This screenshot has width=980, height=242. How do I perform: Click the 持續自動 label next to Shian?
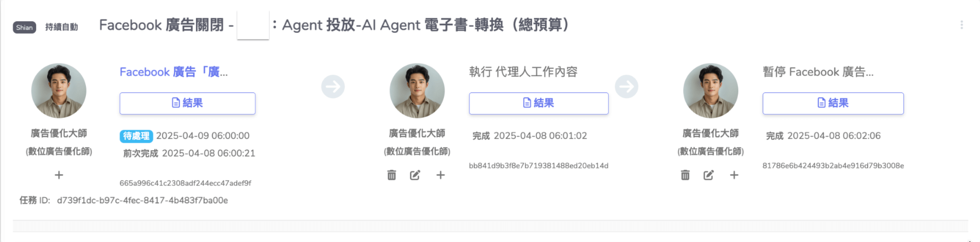click(61, 27)
